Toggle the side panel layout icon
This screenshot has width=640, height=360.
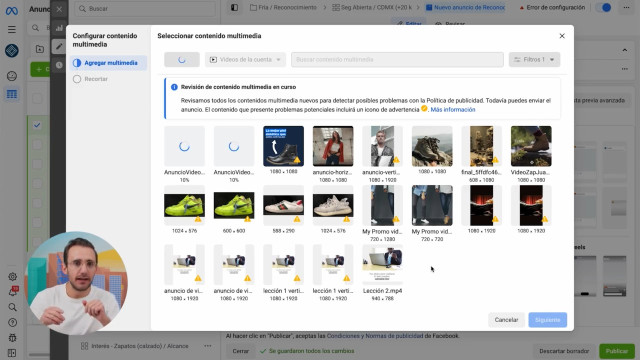(x=234, y=7)
